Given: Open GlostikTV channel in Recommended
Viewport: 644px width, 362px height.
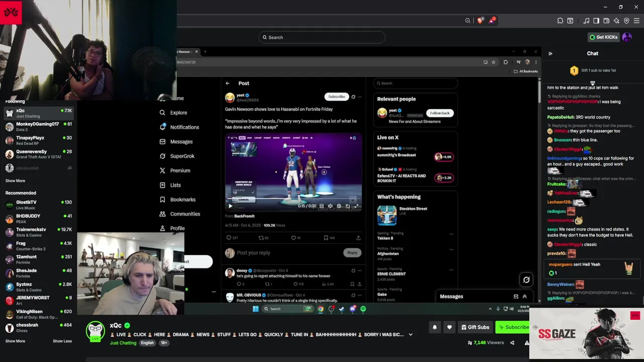Looking at the screenshot, I should pos(38,204).
